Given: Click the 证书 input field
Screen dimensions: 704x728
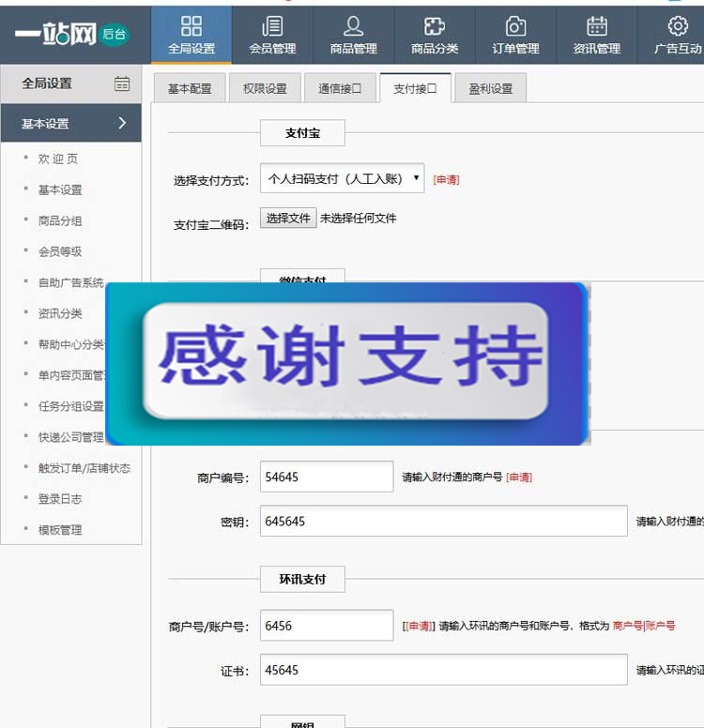Looking at the screenshot, I should (x=443, y=670).
